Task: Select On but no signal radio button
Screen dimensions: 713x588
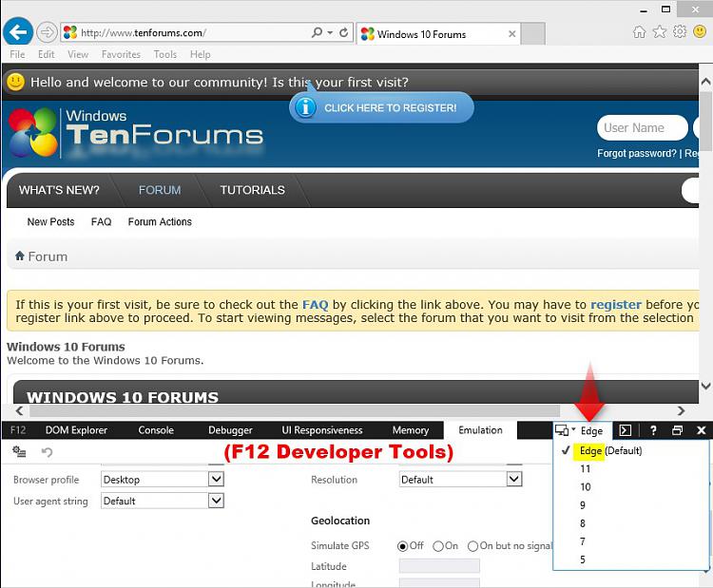Action: tap(472, 546)
